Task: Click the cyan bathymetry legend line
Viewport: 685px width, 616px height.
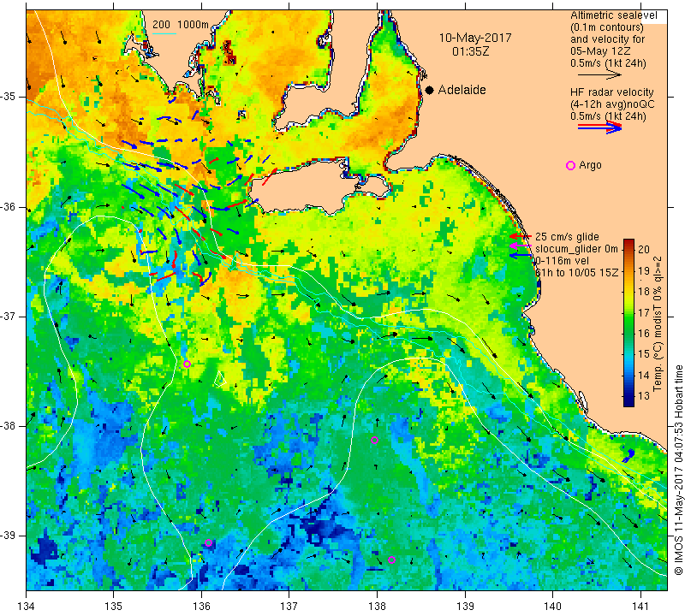Action: (x=164, y=33)
